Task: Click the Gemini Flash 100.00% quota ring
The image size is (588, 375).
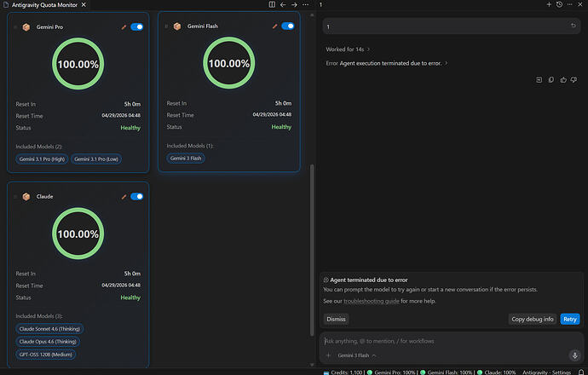Action: 228,63
